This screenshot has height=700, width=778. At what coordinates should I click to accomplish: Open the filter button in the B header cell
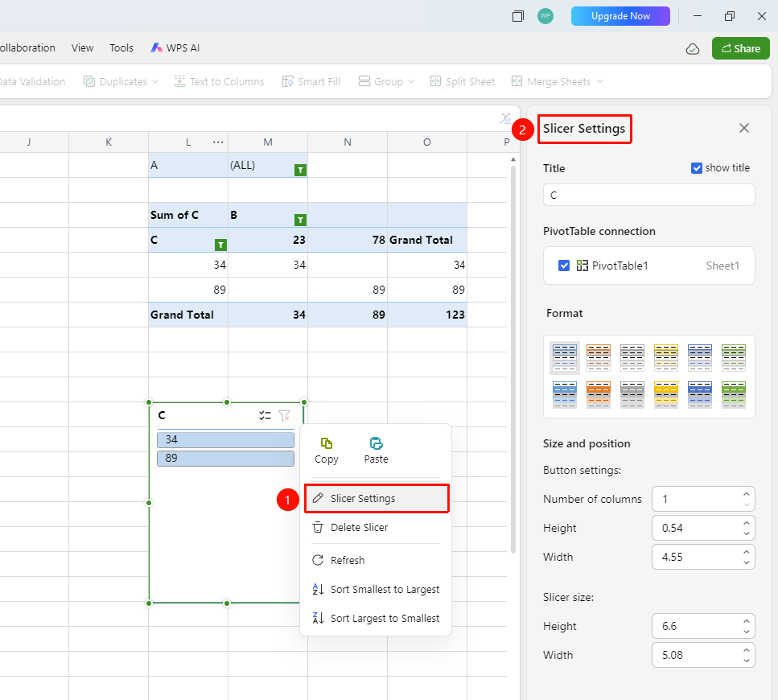300,220
